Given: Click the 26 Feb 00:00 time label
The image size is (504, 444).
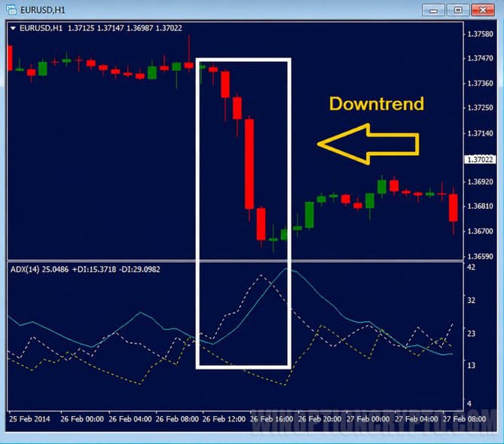Looking at the screenshot, I should point(82,419).
